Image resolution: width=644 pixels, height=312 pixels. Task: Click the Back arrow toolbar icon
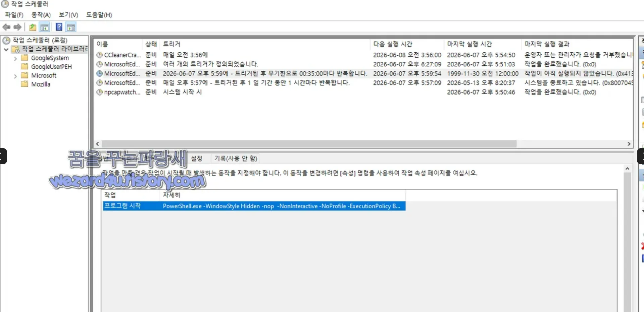click(6, 27)
